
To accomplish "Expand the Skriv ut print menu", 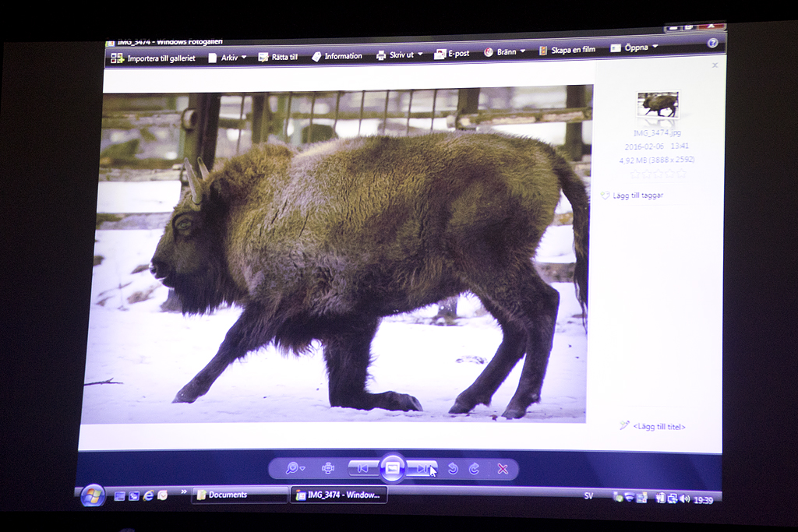I will pyautogui.click(x=400, y=55).
